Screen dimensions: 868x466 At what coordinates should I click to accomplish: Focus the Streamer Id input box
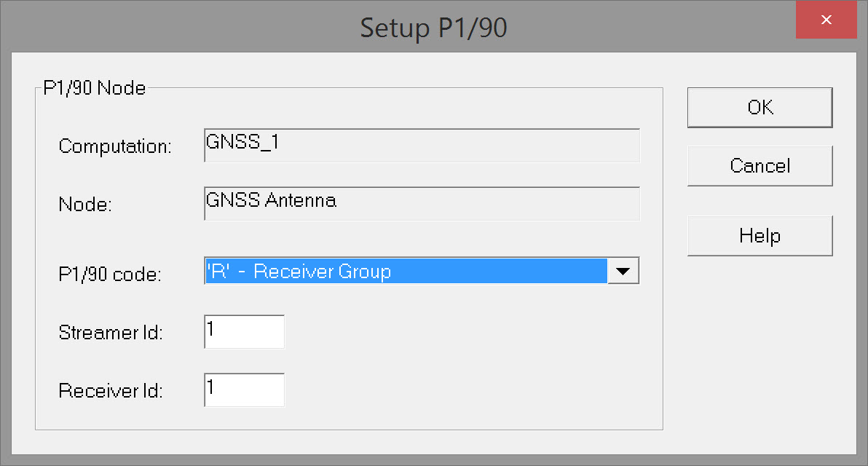click(x=244, y=332)
